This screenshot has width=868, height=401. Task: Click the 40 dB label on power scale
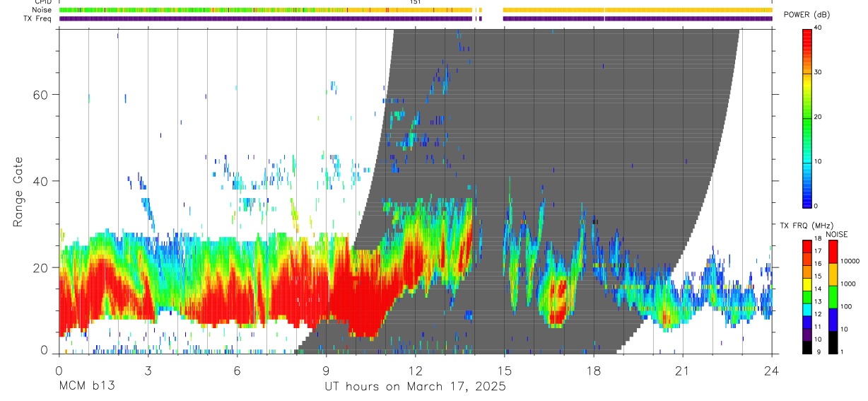pyautogui.click(x=818, y=28)
